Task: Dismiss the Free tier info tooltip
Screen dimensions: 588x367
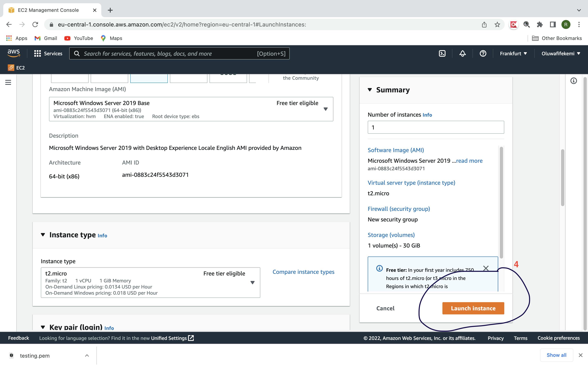Action: point(486,269)
